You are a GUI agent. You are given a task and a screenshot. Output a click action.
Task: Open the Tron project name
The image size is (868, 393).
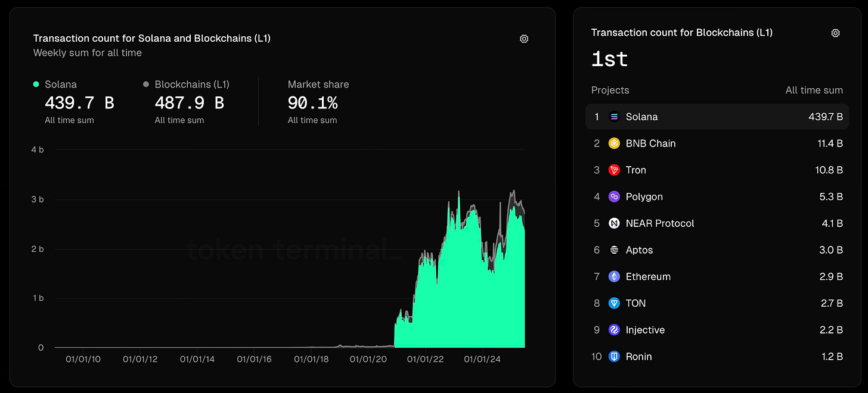click(636, 170)
